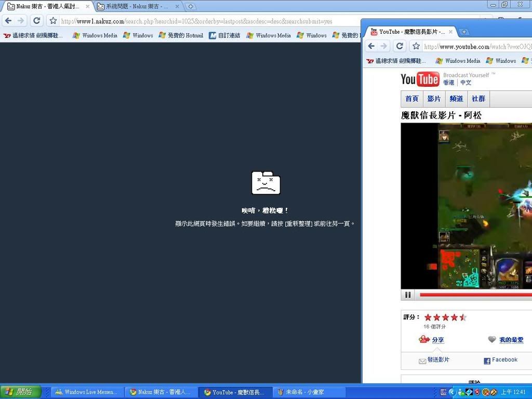Switch to Windows Live Messenger in taskbar
Screen dimensions: 532x399
tap(86, 392)
